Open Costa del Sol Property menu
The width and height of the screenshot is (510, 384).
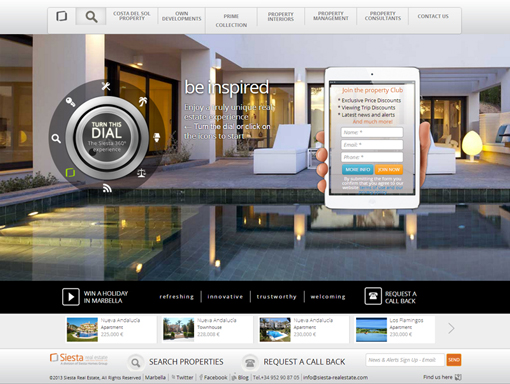click(132, 16)
